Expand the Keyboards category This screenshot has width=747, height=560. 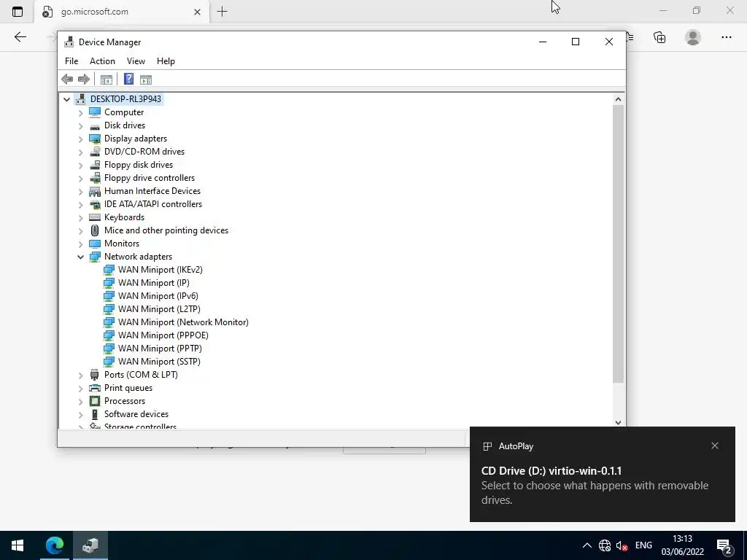80,217
